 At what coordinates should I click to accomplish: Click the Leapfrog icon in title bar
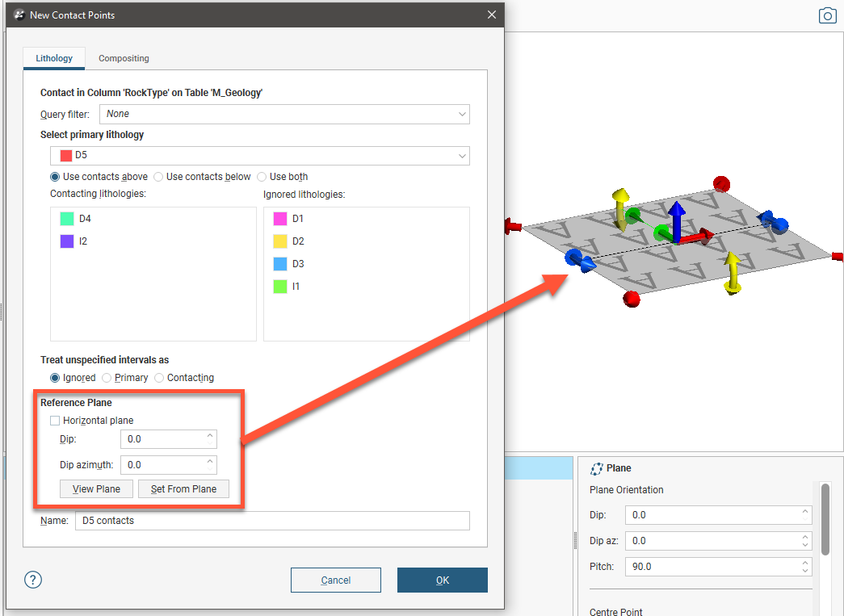(x=19, y=15)
